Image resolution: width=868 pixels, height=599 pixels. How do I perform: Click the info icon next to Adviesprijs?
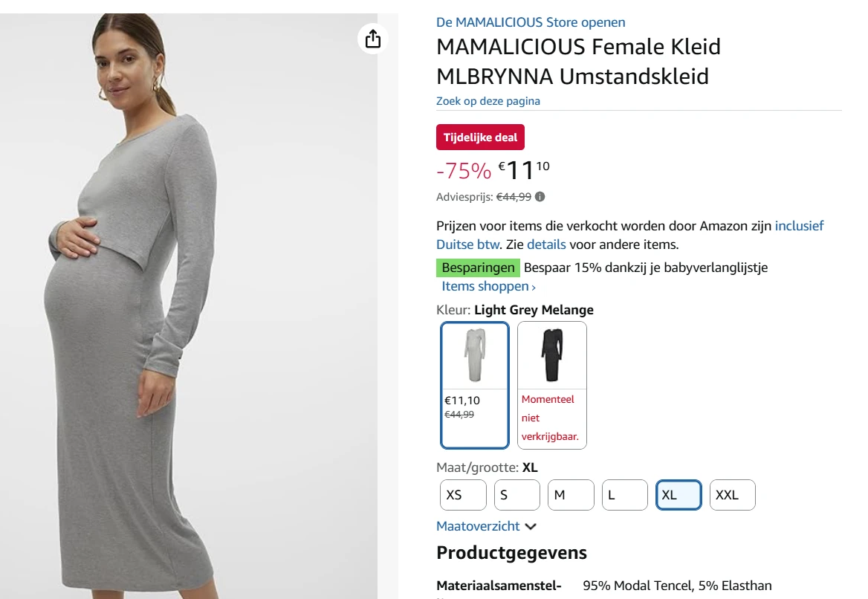540,196
